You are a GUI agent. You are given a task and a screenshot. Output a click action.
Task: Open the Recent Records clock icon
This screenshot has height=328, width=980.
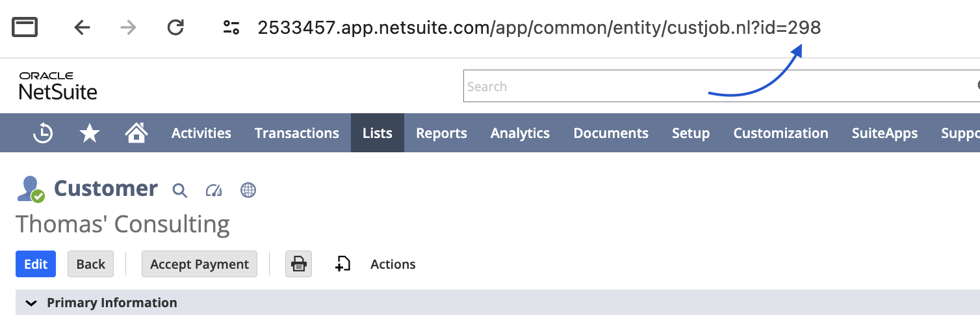coord(43,133)
